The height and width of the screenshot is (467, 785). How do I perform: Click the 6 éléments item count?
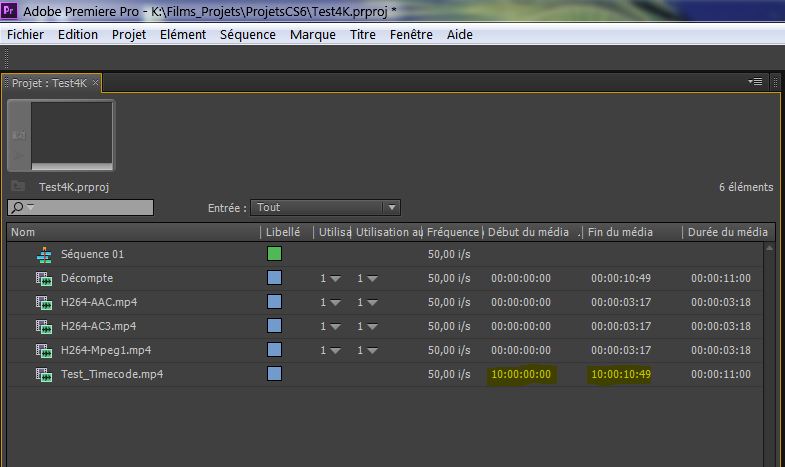point(746,187)
